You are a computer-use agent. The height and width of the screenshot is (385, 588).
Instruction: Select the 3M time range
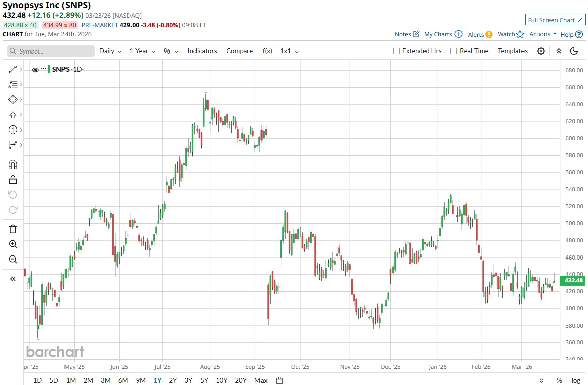[x=105, y=380]
